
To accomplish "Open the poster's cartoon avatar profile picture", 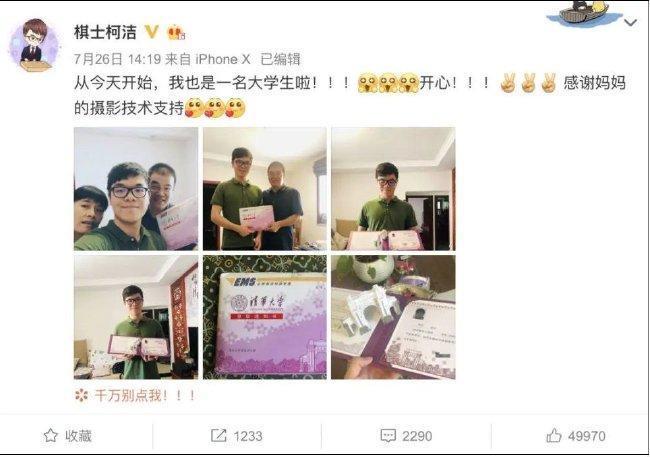I will (x=34, y=45).
